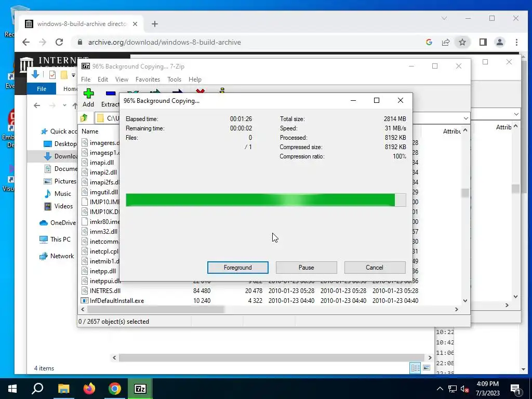Select imm32.dll in file list
Viewport: 532px width, 399px height.
click(x=103, y=231)
